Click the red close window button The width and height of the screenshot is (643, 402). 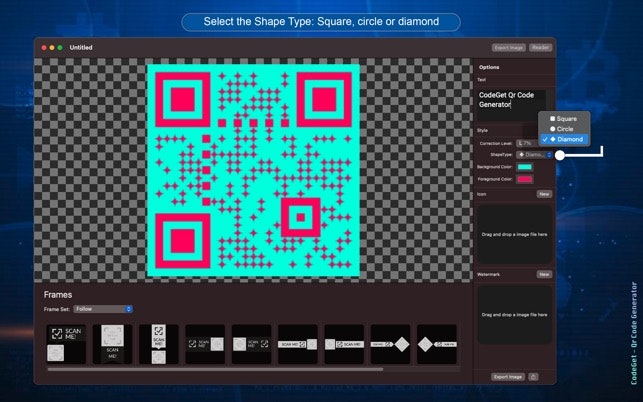coord(44,48)
